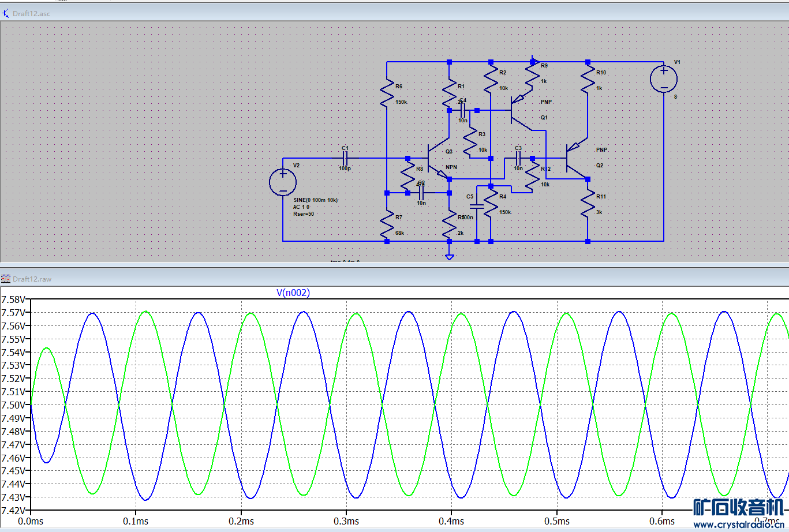Click the PNP label of Q2
Viewport: 789px width, 532px height.
[601, 150]
